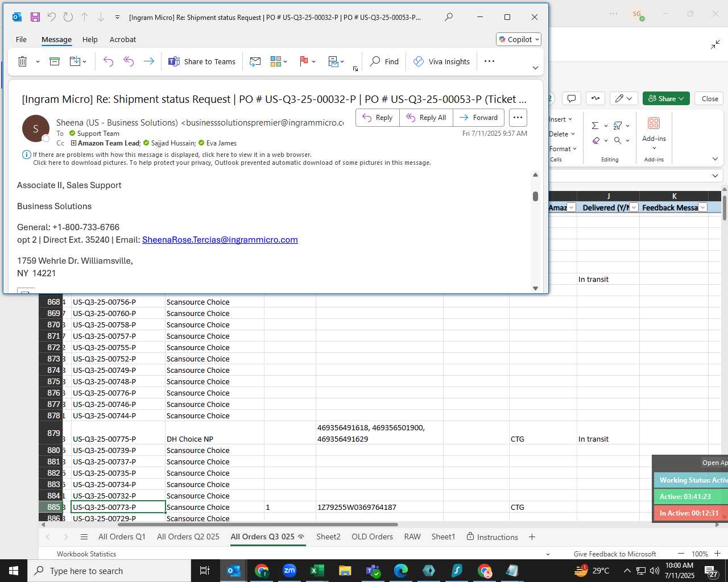
Task: Open File Explorer from the taskbar
Action: [345, 571]
